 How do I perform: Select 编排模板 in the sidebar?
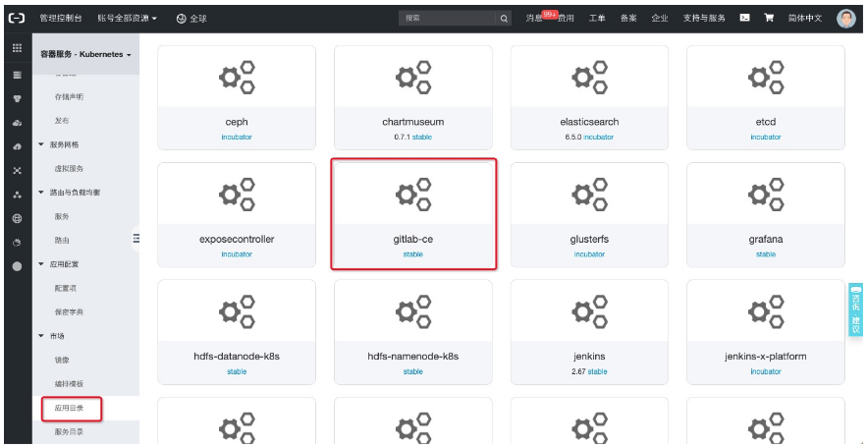click(x=69, y=384)
